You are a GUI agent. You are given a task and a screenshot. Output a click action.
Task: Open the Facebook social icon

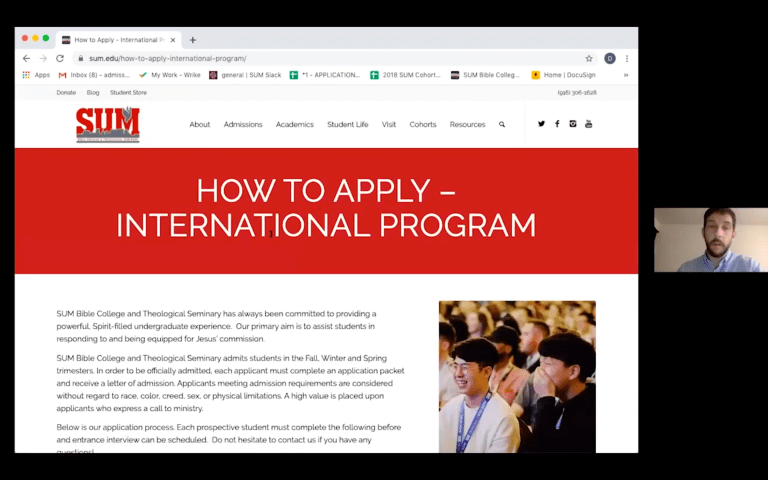(x=557, y=124)
